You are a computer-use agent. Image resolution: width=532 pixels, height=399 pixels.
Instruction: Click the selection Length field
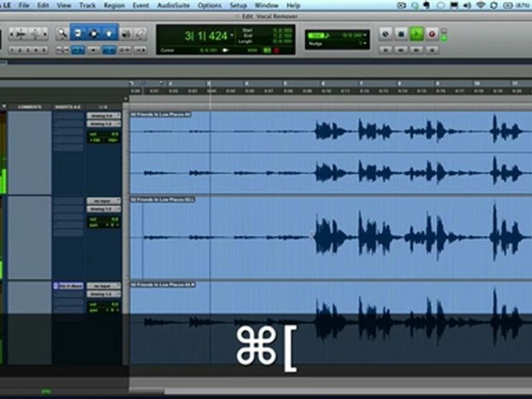[283, 41]
